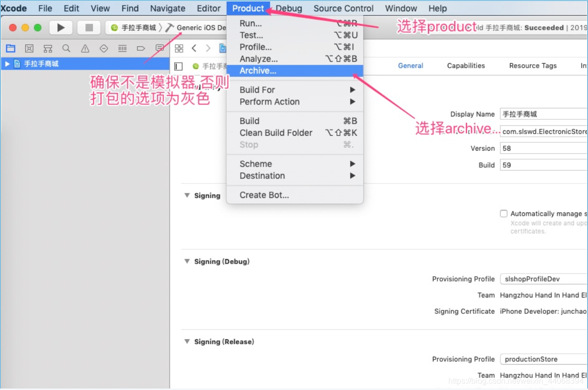Expand the 手拉手商城 project tree row
This screenshot has width=588, height=390.
point(7,64)
